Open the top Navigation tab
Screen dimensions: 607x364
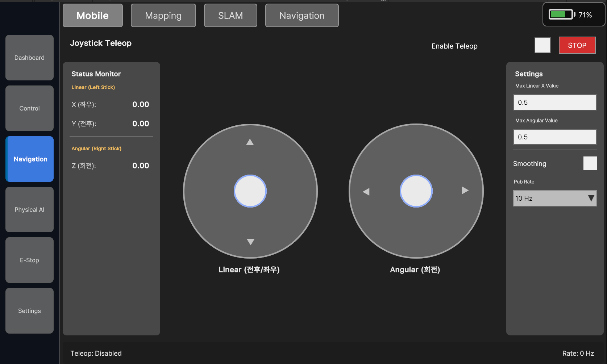(x=302, y=16)
